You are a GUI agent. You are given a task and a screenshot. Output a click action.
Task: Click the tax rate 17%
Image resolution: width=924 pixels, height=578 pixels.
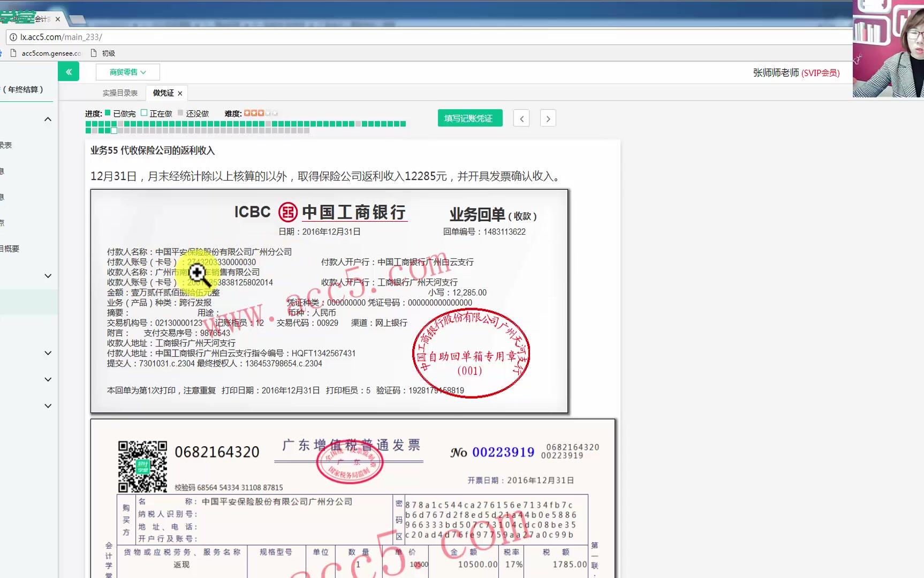tap(513, 565)
